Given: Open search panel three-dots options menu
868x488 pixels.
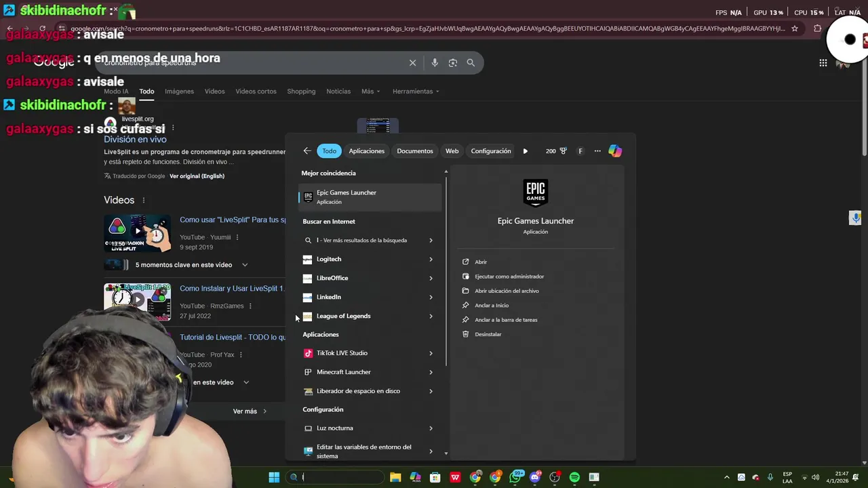Looking at the screenshot, I should [x=597, y=151].
